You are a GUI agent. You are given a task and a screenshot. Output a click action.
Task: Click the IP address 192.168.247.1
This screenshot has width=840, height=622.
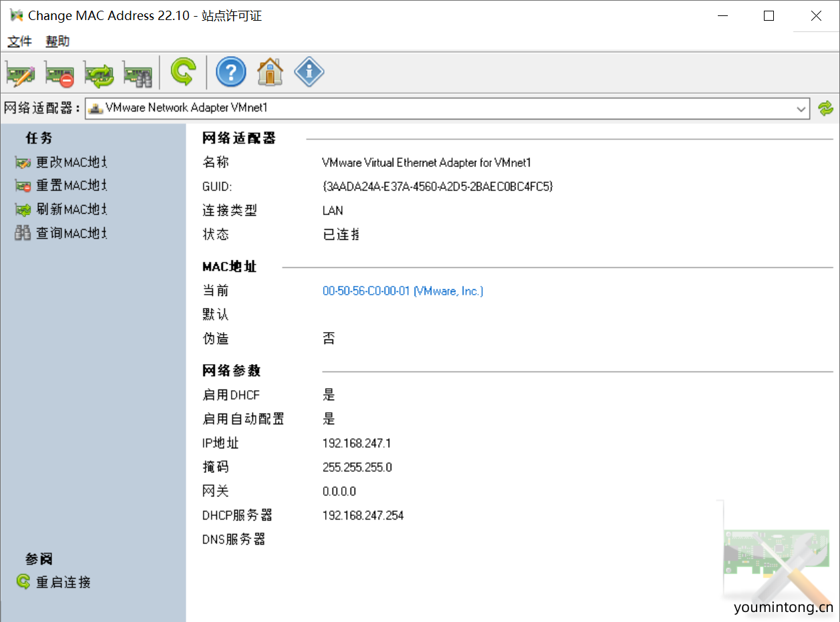coord(357,443)
